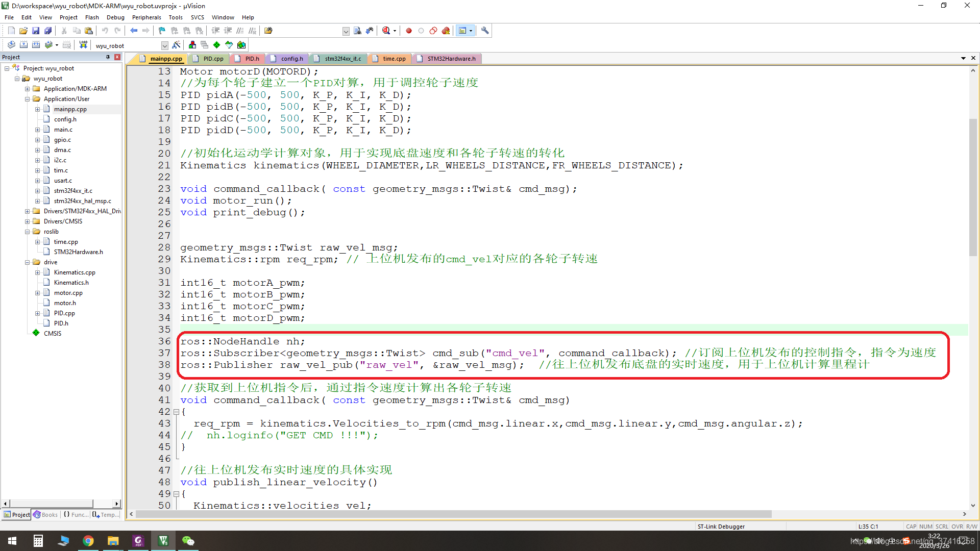Start debug session with magnifier icon
Image resolution: width=980 pixels, height=551 pixels.
coord(386,31)
